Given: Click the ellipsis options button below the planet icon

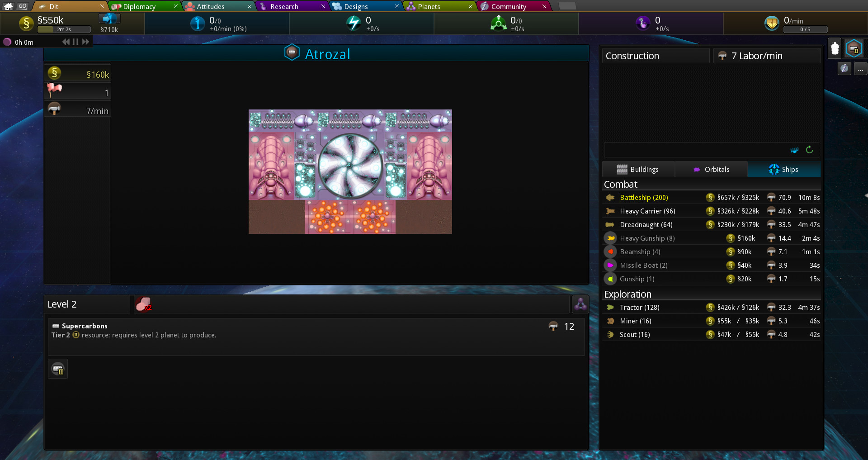Looking at the screenshot, I should (x=861, y=69).
